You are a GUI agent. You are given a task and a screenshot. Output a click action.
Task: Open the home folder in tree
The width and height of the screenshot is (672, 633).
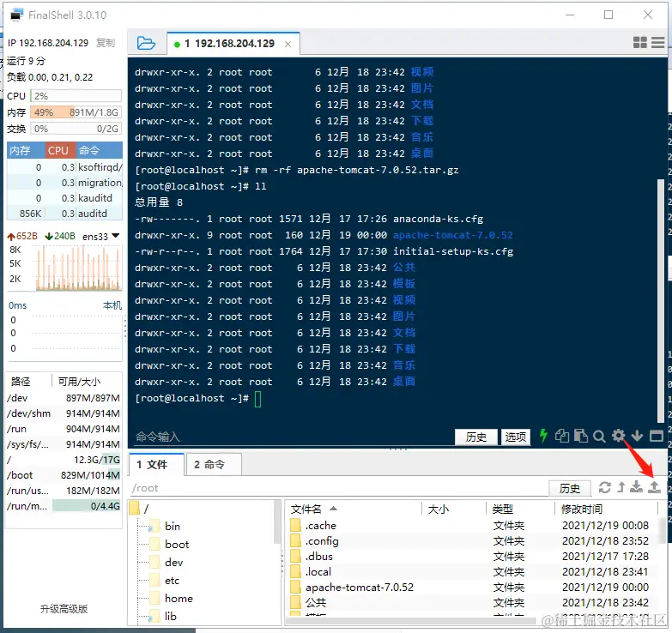(179, 599)
